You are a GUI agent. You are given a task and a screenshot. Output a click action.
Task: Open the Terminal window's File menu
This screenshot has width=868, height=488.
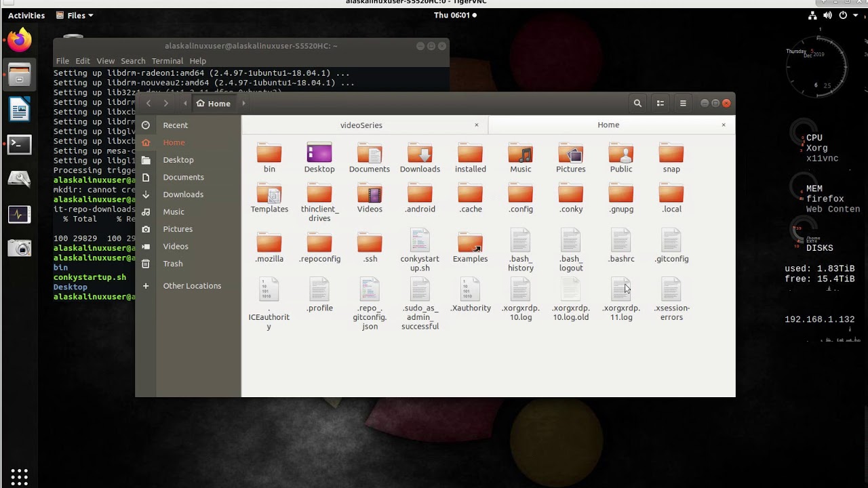[62, 61]
